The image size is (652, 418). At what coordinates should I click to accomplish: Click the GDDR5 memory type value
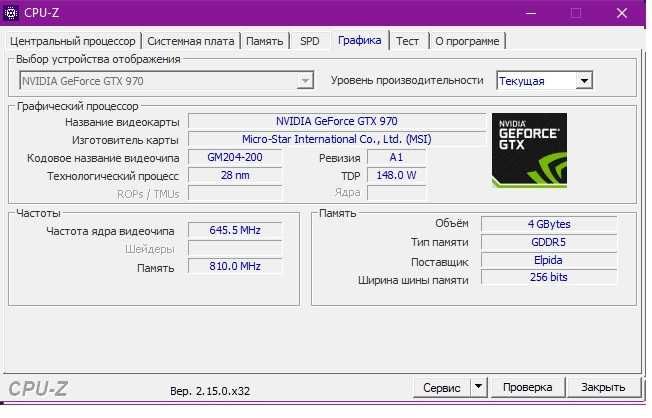(549, 242)
